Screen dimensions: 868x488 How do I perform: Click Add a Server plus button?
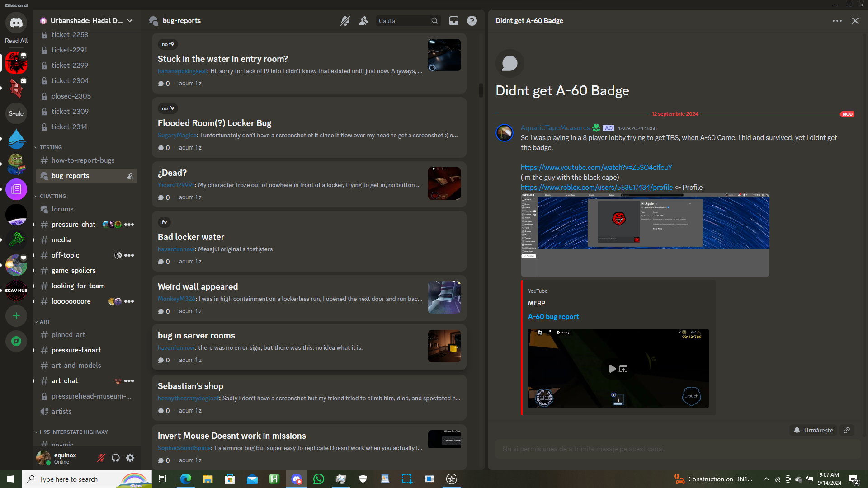click(16, 316)
